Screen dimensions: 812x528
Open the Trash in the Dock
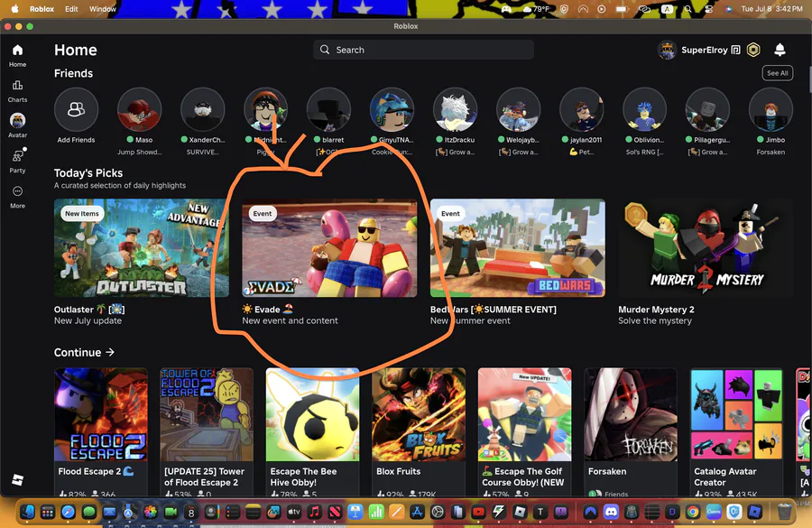coord(785,512)
